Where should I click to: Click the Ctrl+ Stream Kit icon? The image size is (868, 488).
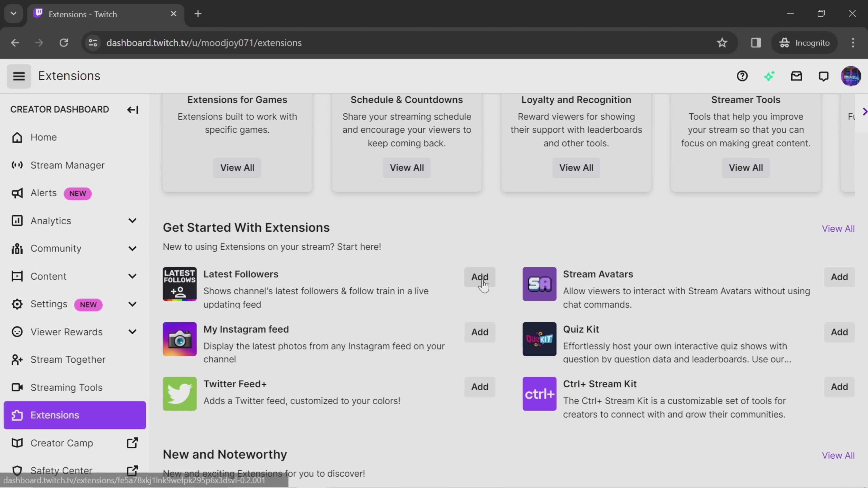540,394
